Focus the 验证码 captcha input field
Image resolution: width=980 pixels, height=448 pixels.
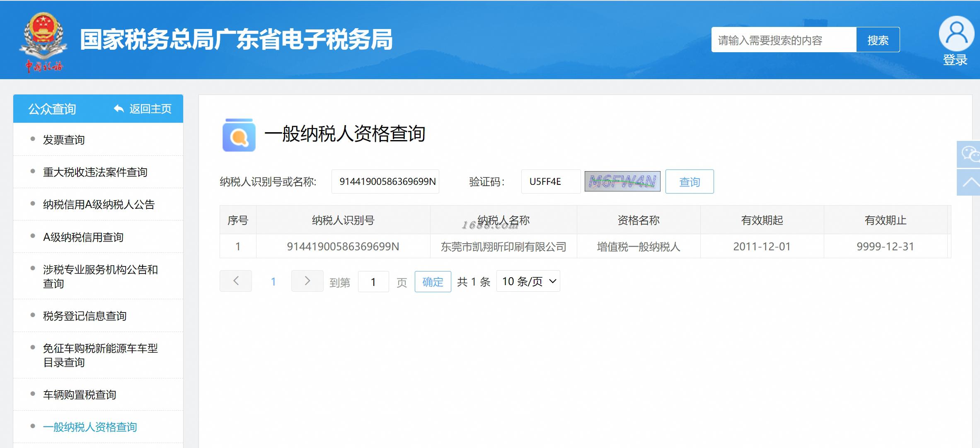[x=551, y=182]
